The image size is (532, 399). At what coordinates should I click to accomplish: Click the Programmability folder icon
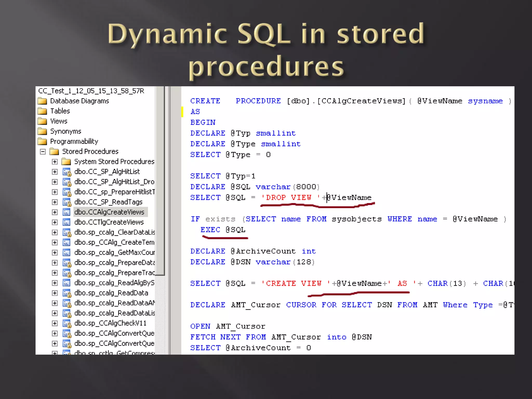click(42, 142)
